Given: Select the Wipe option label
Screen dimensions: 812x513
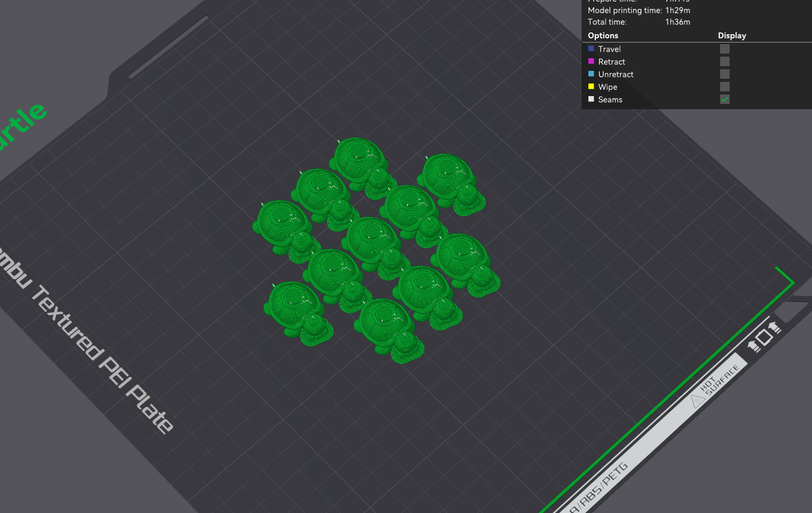Looking at the screenshot, I should tap(608, 87).
